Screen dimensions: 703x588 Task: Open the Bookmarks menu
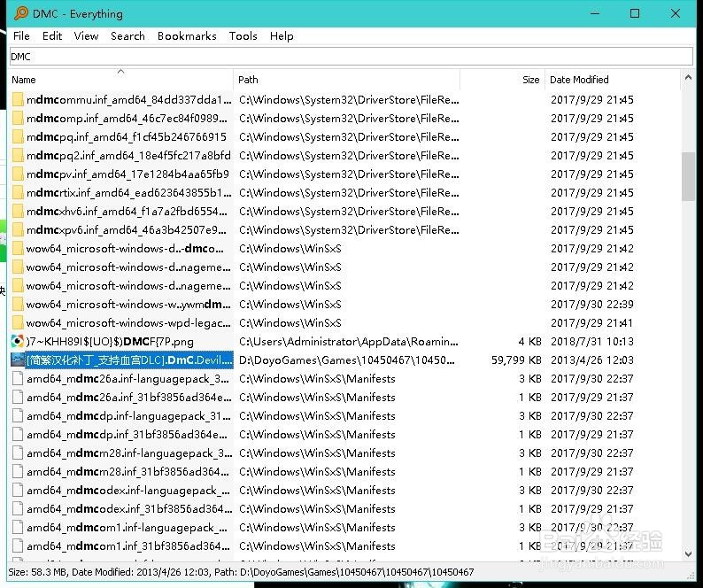click(187, 36)
